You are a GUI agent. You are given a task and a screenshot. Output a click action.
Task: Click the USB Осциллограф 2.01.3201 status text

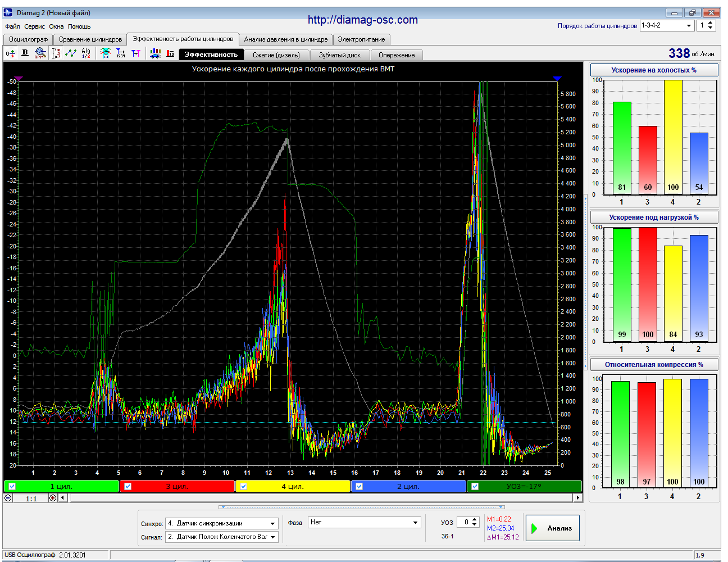(x=46, y=555)
